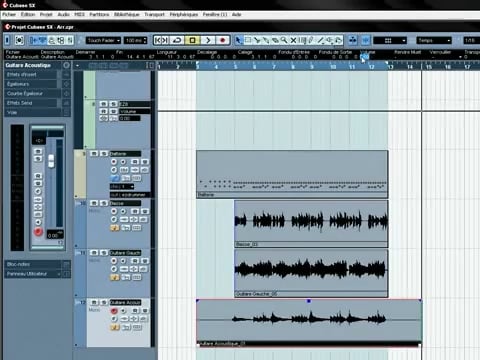
Task: Open the Batterie MIDI channel dropdown
Action: (122, 186)
